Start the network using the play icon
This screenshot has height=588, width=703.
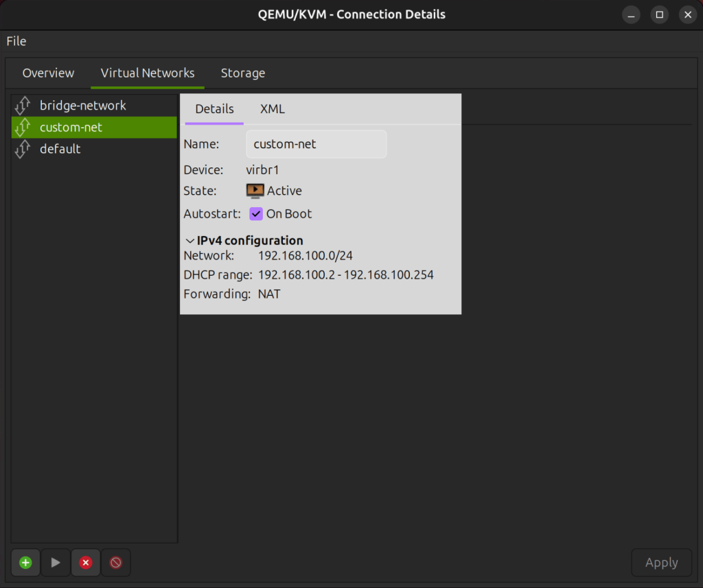coord(55,562)
